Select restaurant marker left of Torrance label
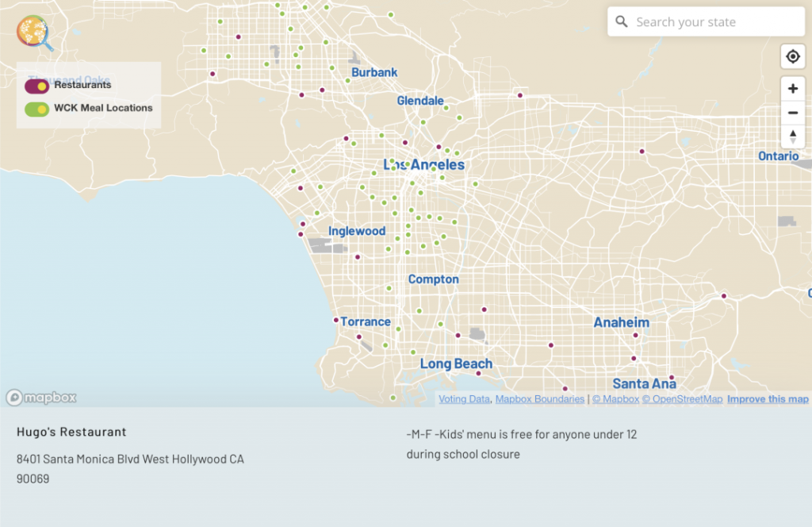812x527 pixels. pos(335,321)
